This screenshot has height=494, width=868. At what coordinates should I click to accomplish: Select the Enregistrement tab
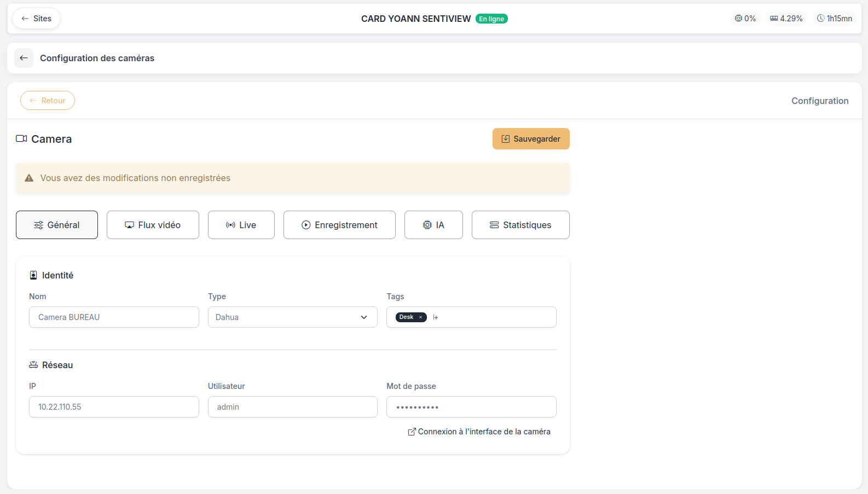pyautogui.click(x=339, y=225)
